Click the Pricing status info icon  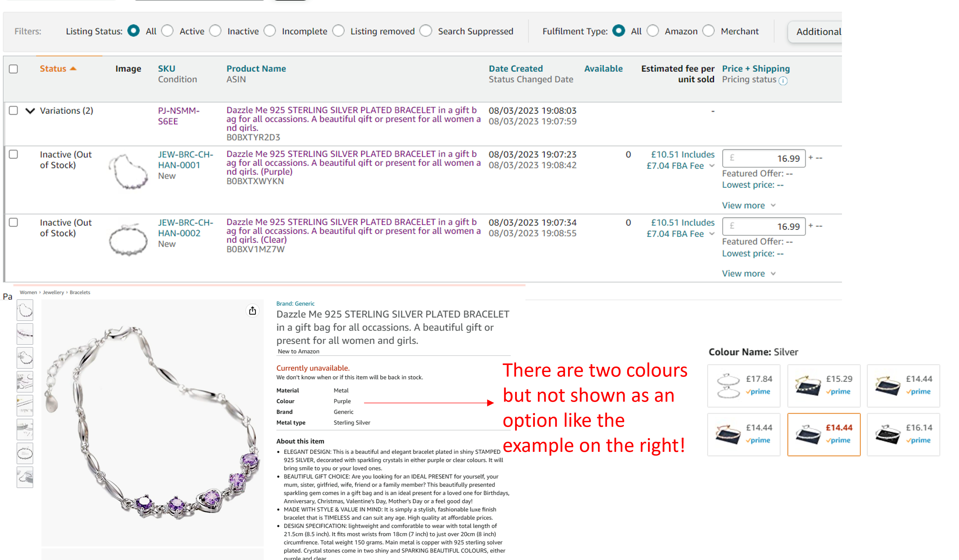[x=782, y=81]
